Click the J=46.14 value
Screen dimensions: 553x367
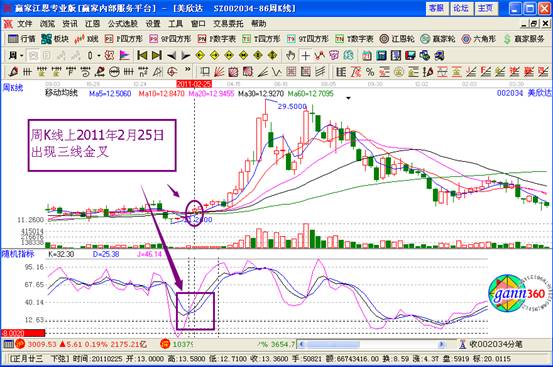(x=150, y=254)
